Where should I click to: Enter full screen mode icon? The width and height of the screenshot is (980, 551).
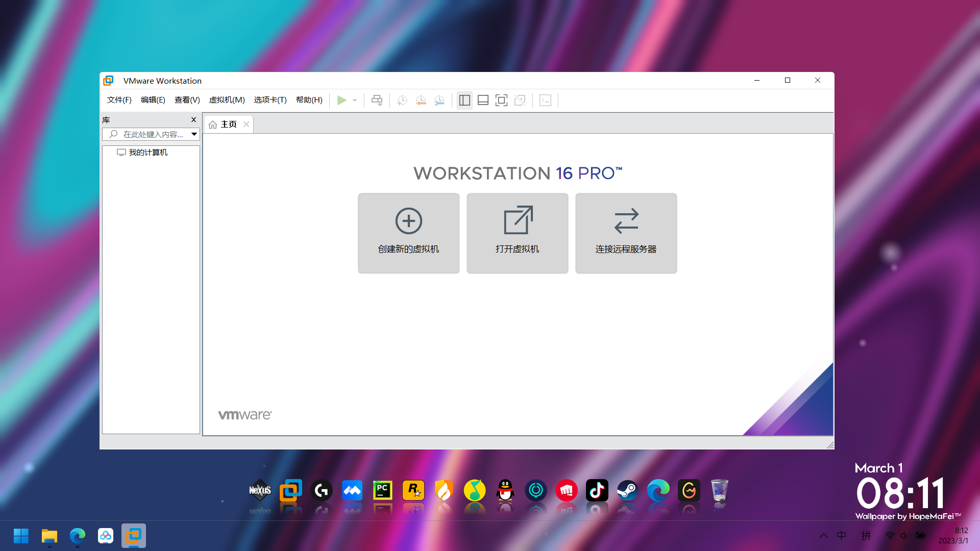pyautogui.click(x=501, y=101)
